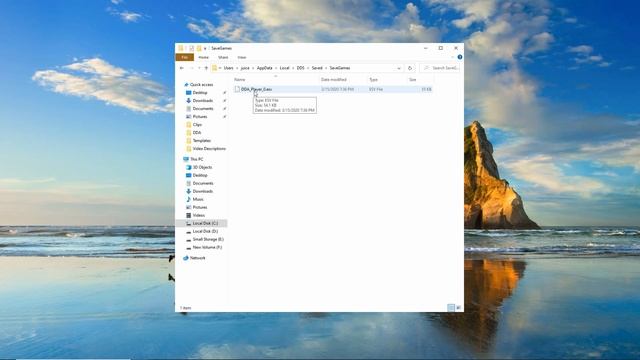640x360 pixels.
Task: Switch to the Home ribbon tab
Action: click(x=203, y=58)
